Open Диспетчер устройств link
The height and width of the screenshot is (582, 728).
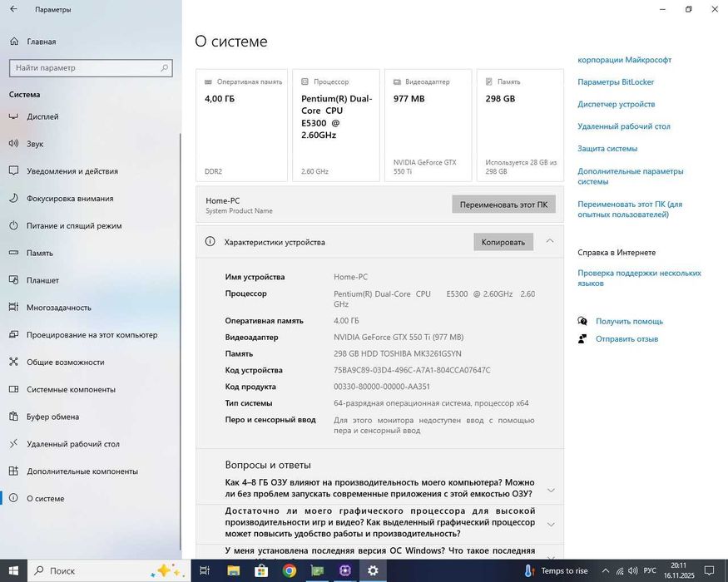click(617, 104)
